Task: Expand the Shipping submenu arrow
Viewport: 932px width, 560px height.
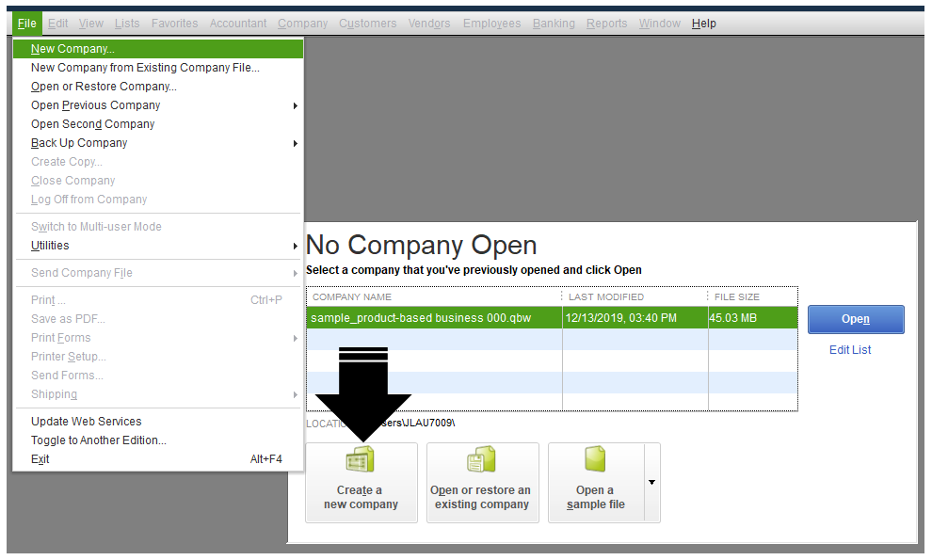Action: (x=296, y=394)
